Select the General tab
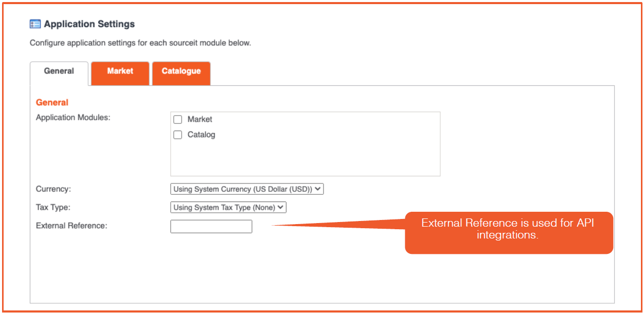The height and width of the screenshot is (313, 644). 59,73
